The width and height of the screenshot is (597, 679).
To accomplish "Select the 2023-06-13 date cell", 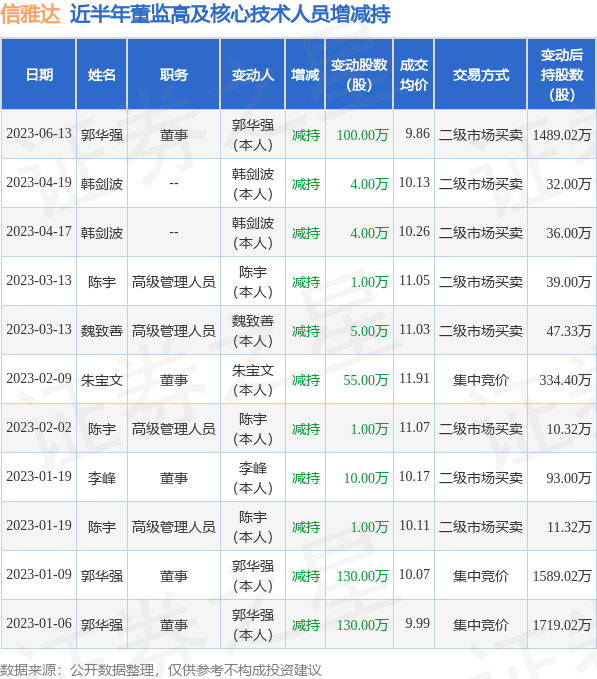I will pyautogui.click(x=39, y=134).
